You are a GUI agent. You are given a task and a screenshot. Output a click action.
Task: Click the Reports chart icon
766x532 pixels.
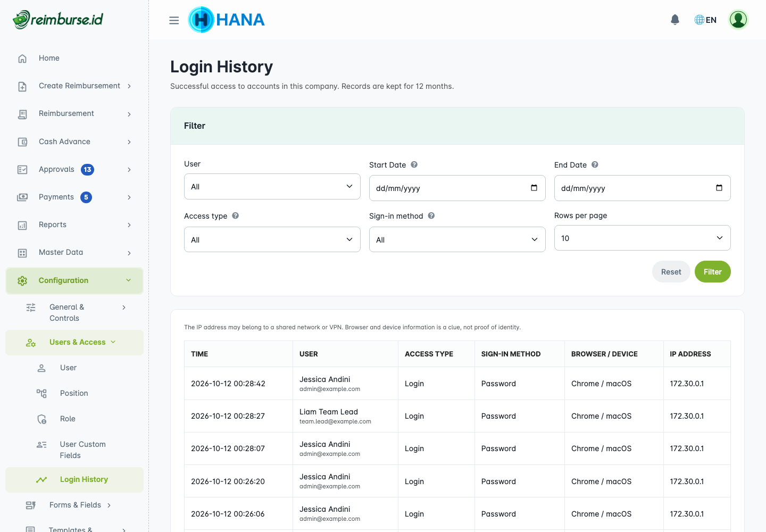click(22, 225)
